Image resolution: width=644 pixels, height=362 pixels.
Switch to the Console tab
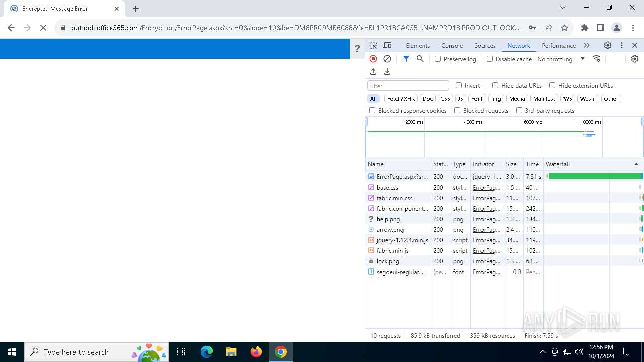pyautogui.click(x=452, y=45)
